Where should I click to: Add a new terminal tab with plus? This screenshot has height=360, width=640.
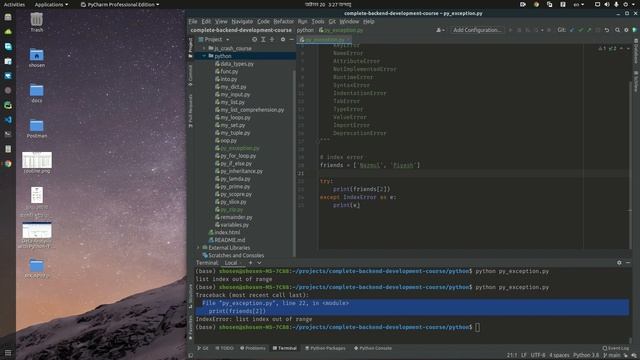pyautogui.click(x=250, y=262)
